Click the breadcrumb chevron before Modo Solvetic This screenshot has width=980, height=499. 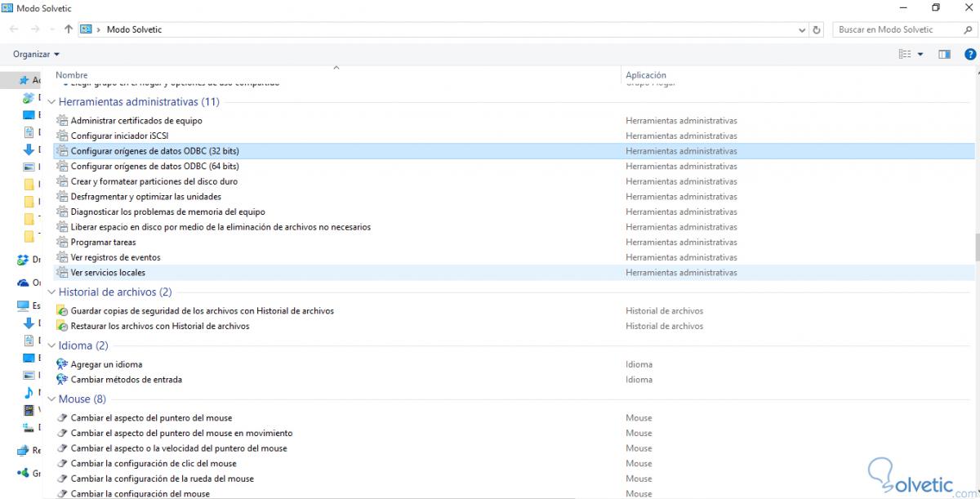98,29
